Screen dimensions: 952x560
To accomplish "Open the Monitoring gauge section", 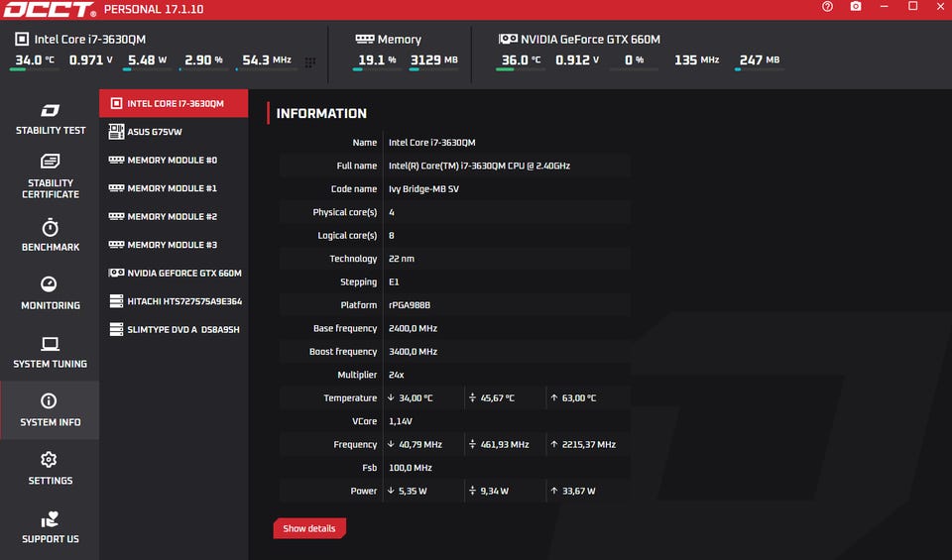I will (51, 293).
